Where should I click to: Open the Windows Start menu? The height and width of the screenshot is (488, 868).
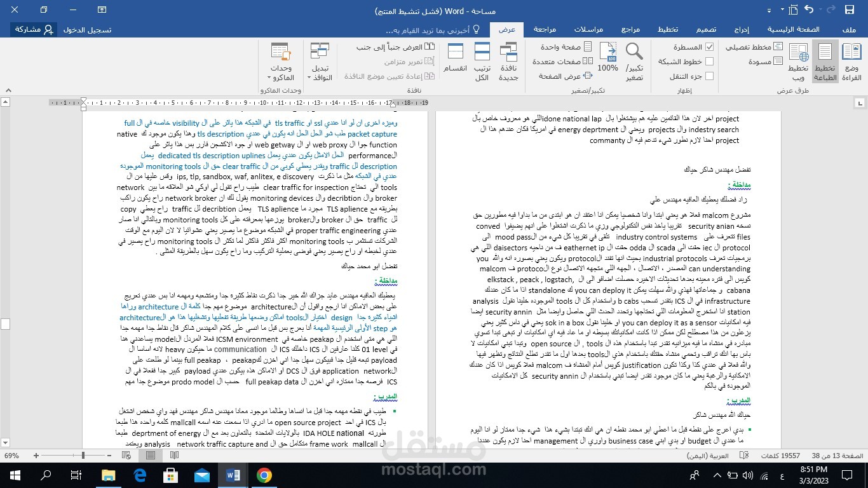pyautogui.click(x=15, y=475)
